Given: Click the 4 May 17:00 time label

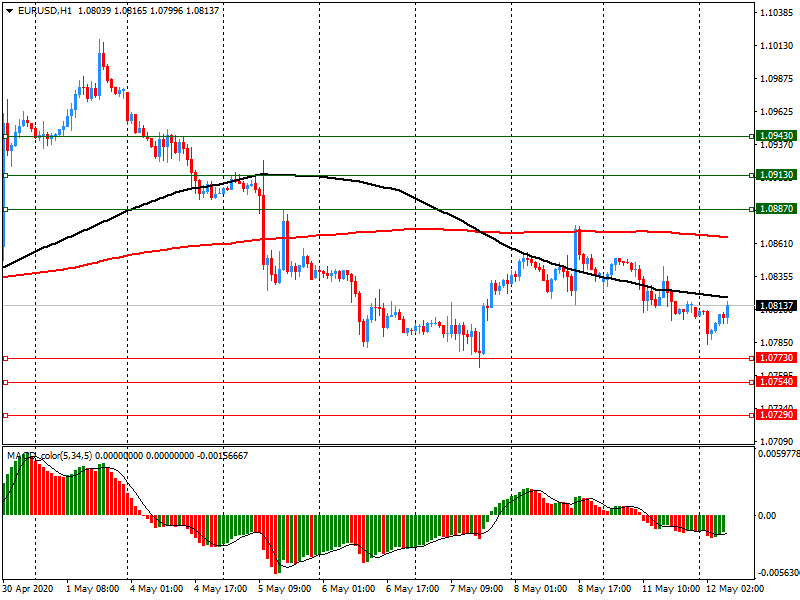Looking at the screenshot, I should [x=220, y=589].
